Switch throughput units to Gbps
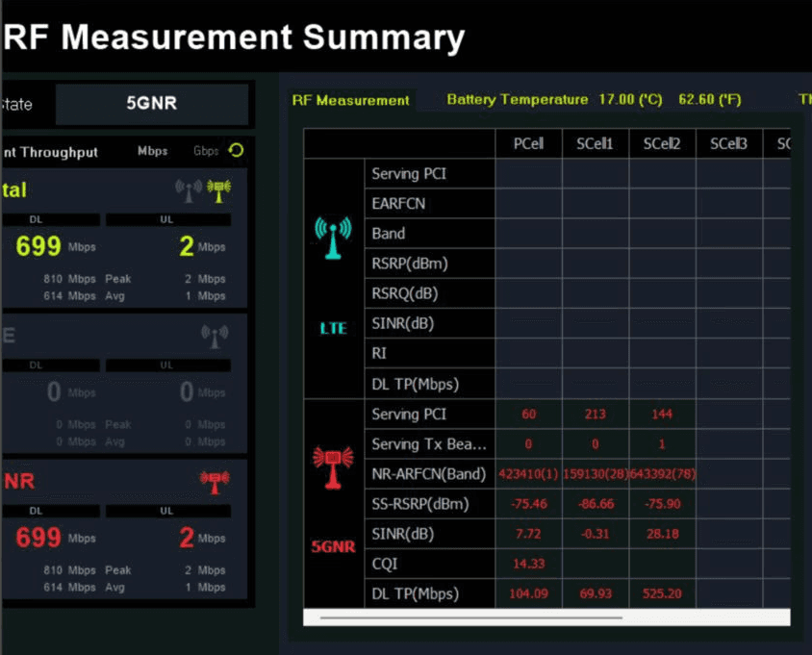Viewport: 812px width, 655px height. pyautogui.click(x=206, y=151)
